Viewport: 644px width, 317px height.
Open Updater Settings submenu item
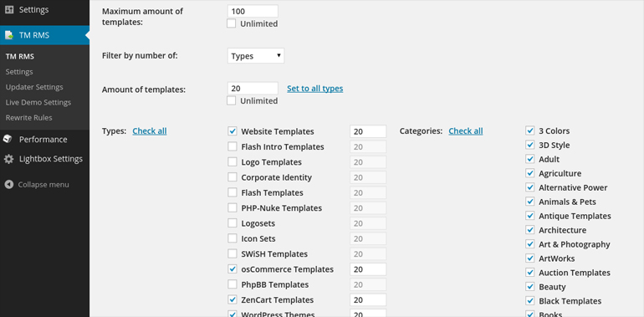34,87
